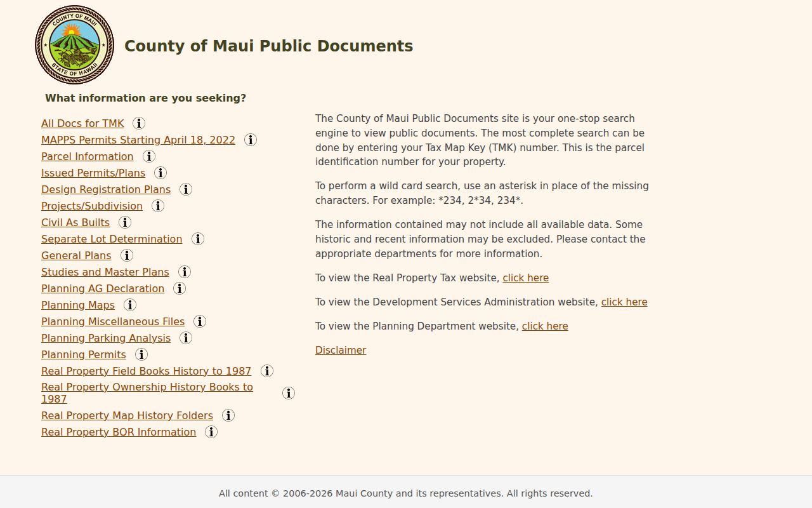Select Separate Lot Determination link
The image size is (812, 508).
coord(112,239)
